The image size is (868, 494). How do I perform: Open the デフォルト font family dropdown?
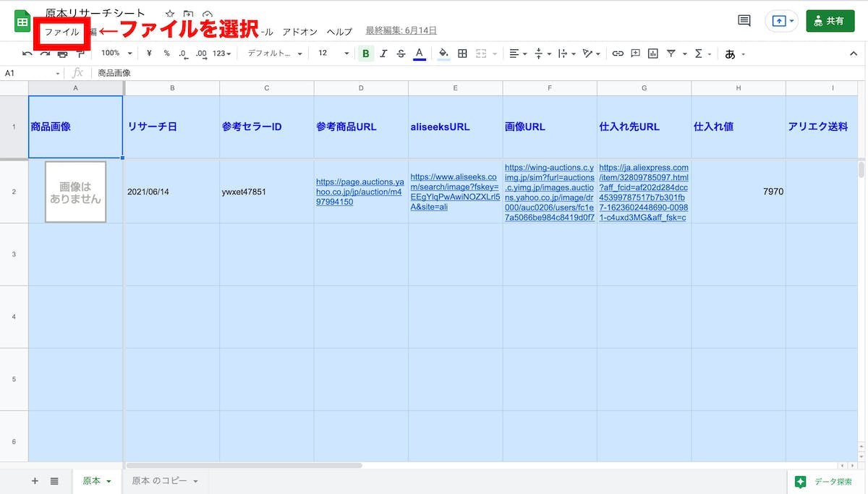pyautogui.click(x=276, y=54)
